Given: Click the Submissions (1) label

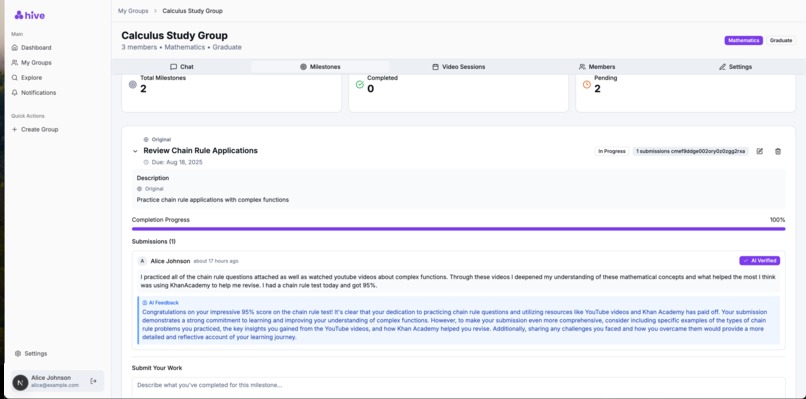Looking at the screenshot, I should pos(154,241).
